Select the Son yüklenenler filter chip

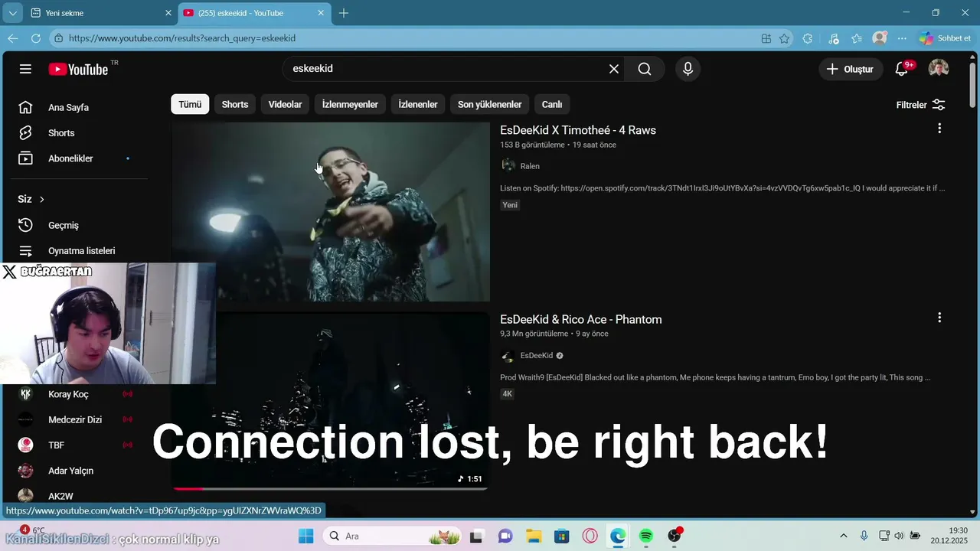pyautogui.click(x=490, y=105)
